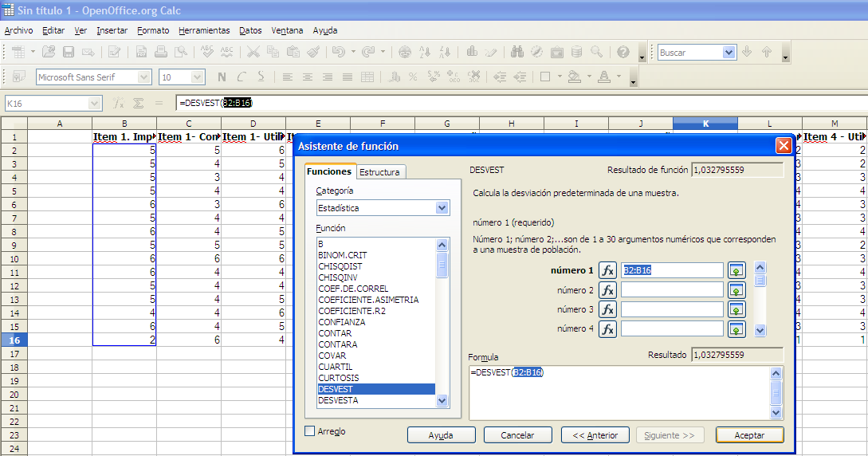Viewport: 868px width, 456px height.
Task: Click the Undo icon in the toolbar
Action: click(x=338, y=52)
